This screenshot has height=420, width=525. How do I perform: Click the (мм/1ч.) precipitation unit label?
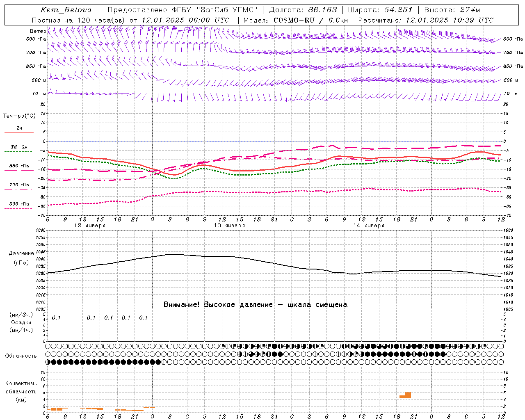(x=21, y=330)
